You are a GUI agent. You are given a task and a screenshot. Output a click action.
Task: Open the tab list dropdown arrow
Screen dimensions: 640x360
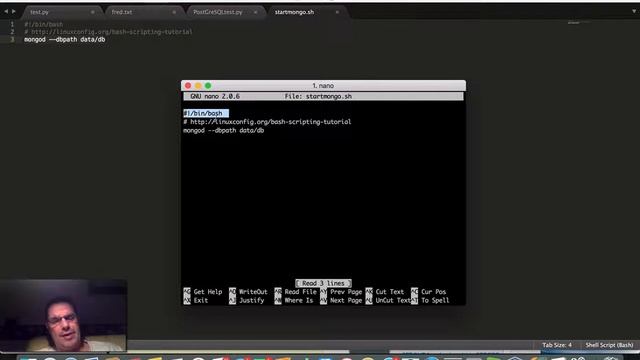634,11
